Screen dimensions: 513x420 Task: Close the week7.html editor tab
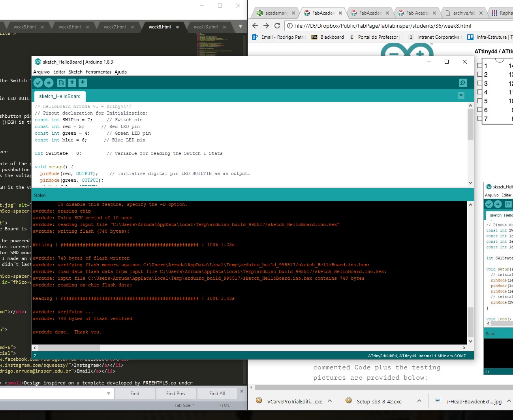point(132,27)
